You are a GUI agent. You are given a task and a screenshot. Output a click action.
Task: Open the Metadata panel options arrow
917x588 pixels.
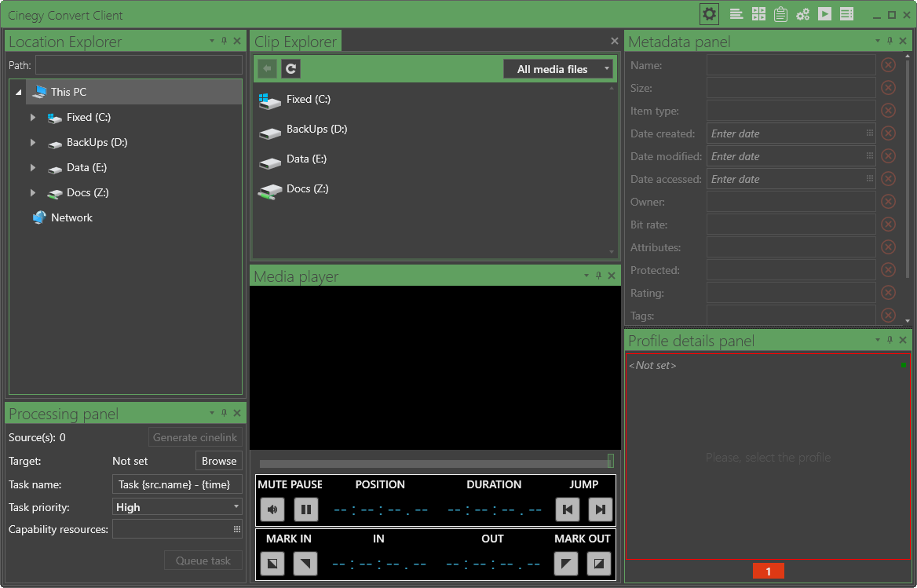[x=877, y=41]
